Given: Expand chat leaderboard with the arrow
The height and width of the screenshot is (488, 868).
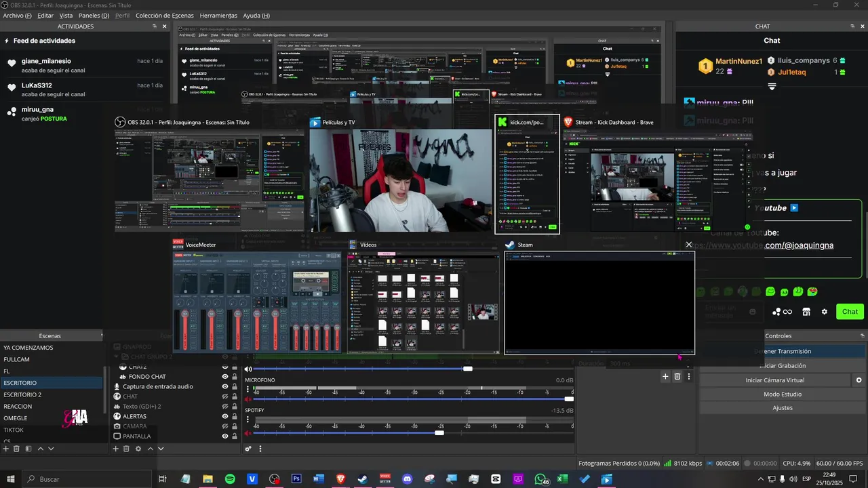Looking at the screenshot, I should point(772,86).
